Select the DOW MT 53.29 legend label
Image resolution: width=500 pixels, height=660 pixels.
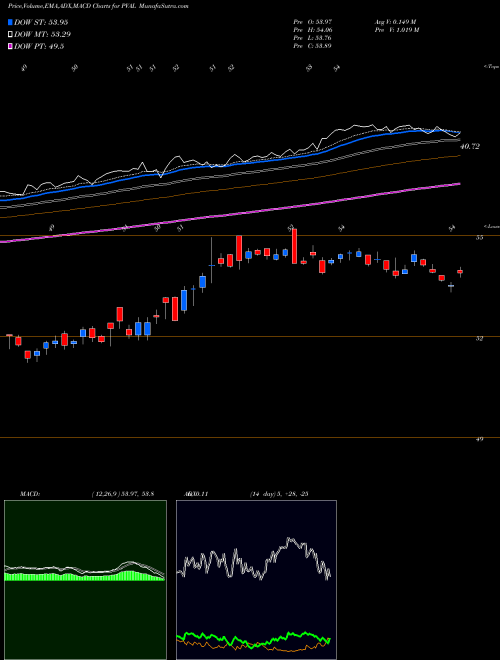point(42,35)
